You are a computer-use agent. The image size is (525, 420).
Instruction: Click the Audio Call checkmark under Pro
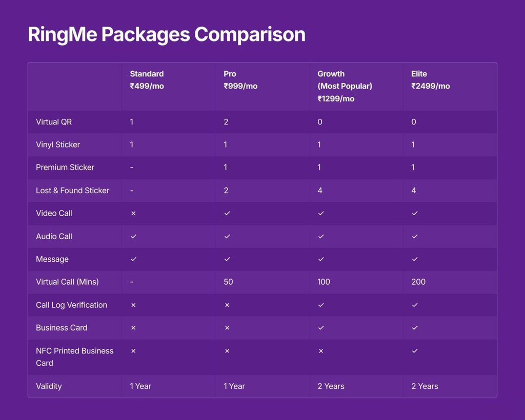(x=227, y=236)
